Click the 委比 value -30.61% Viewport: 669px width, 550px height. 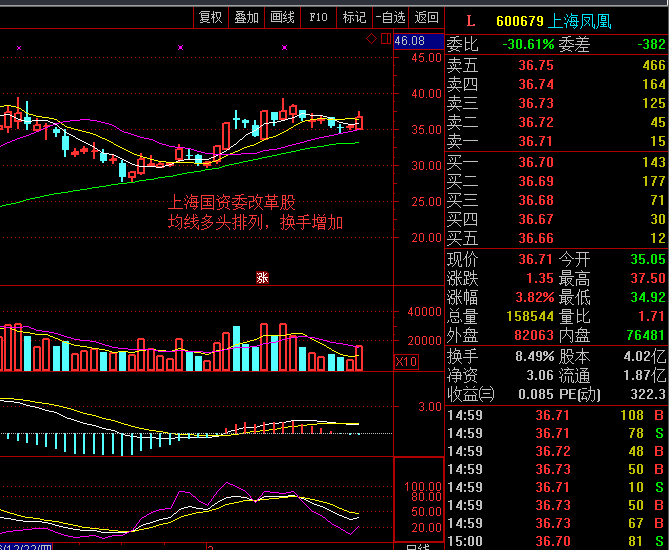[528, 44]
